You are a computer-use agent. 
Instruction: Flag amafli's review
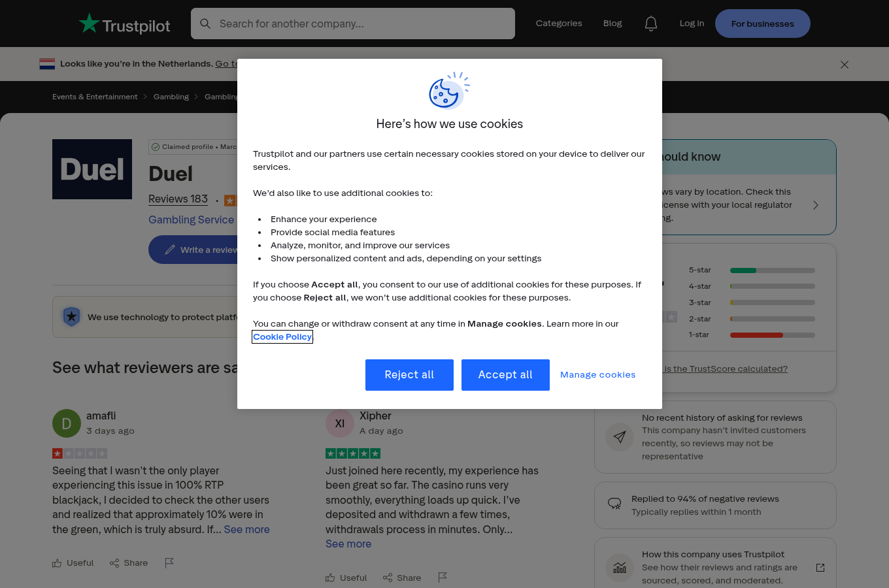169,563
